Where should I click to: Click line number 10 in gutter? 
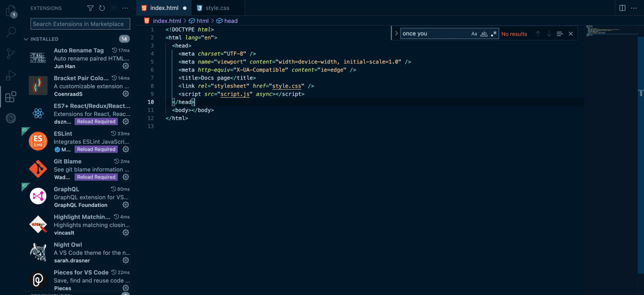(x=151, y=102)
